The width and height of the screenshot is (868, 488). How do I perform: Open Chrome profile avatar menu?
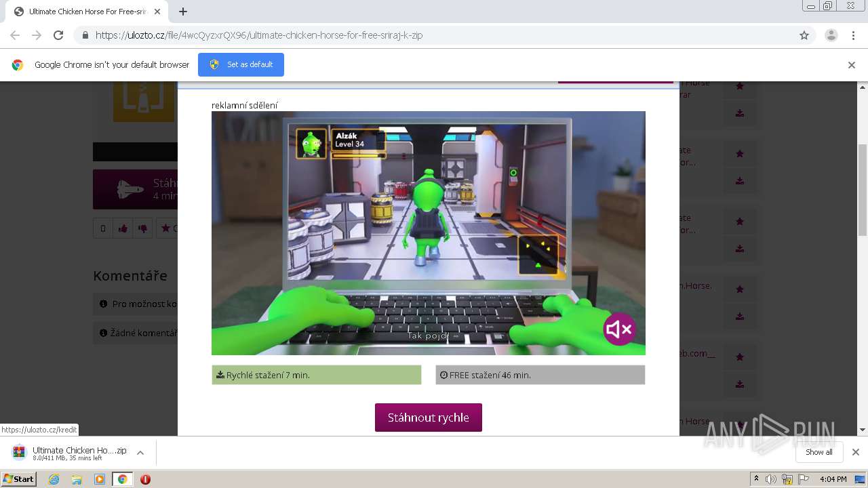point(831,35)
